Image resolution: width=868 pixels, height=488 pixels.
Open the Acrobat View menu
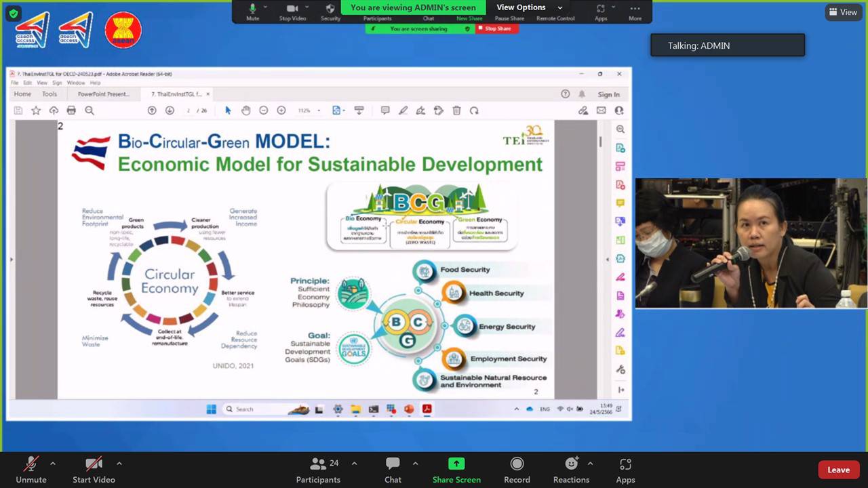pos(42,83)
